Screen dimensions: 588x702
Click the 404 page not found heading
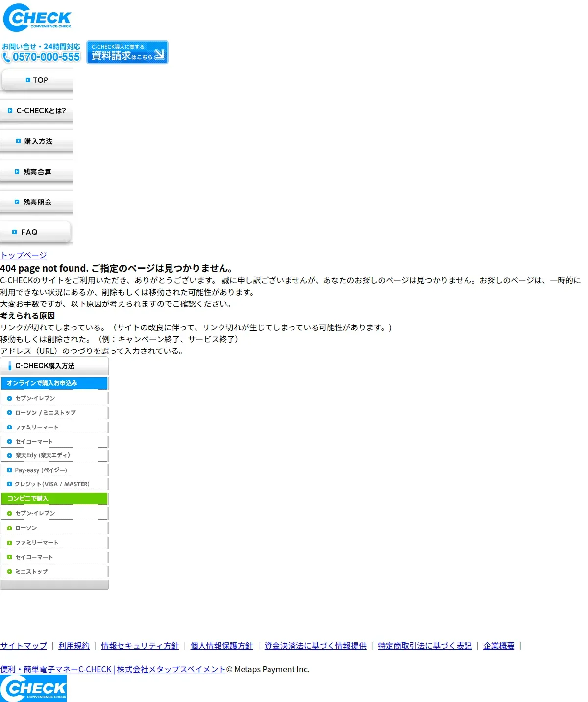pyautogui.click(x=118, y=268)
